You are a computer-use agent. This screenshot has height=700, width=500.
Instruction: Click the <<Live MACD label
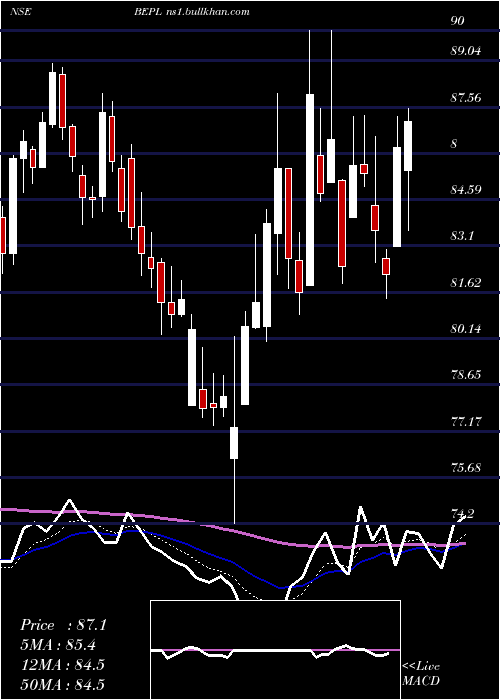coord(421,673)
